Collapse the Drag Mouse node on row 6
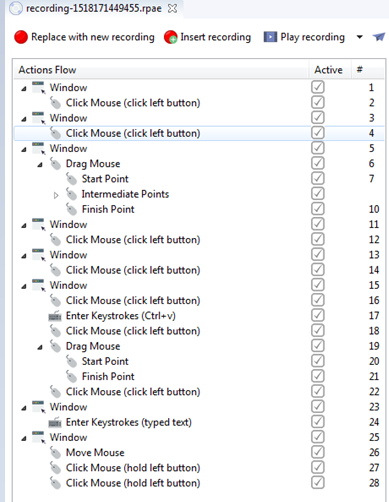Viewport: 389px width, 502px height. (40, 164)
